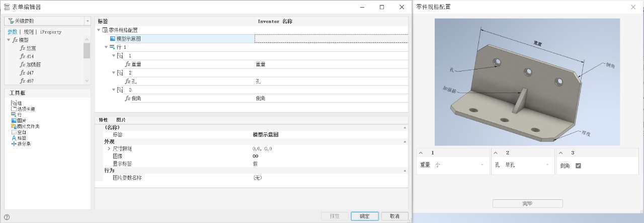
Task: Click the 图像 property value 00
Action: click(256, 157)
